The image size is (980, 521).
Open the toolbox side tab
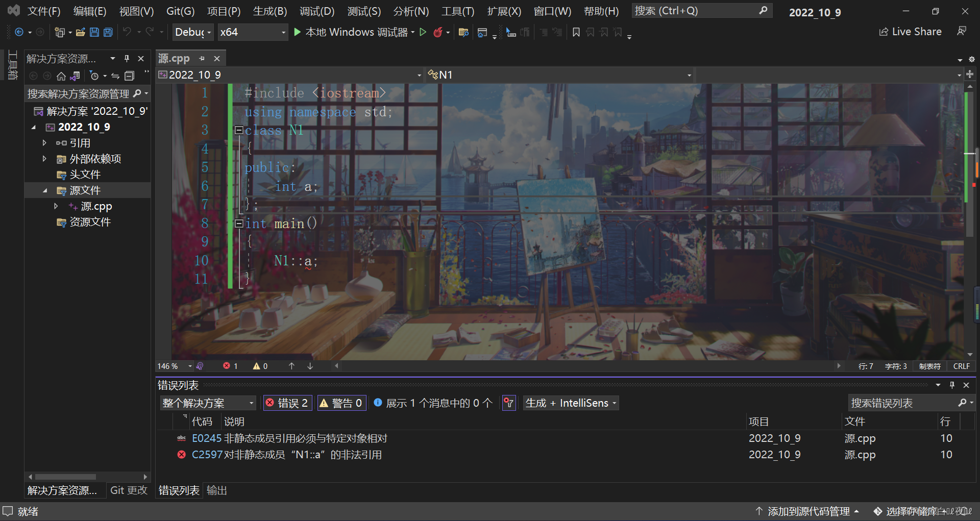(x=13, y=65)
